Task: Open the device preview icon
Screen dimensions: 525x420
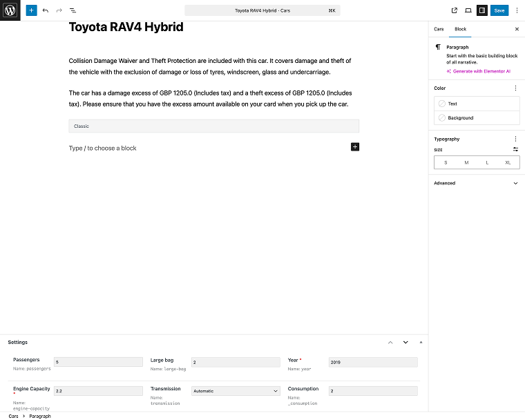Action: coord(468,10)
